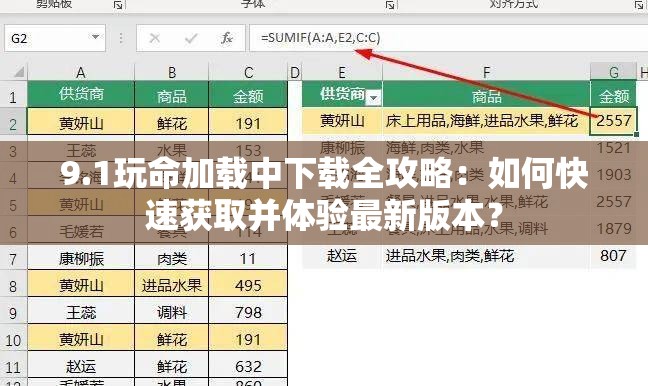Click cell C10 with value 191
This screenshot has width=648, height=386.
[248, 338]
